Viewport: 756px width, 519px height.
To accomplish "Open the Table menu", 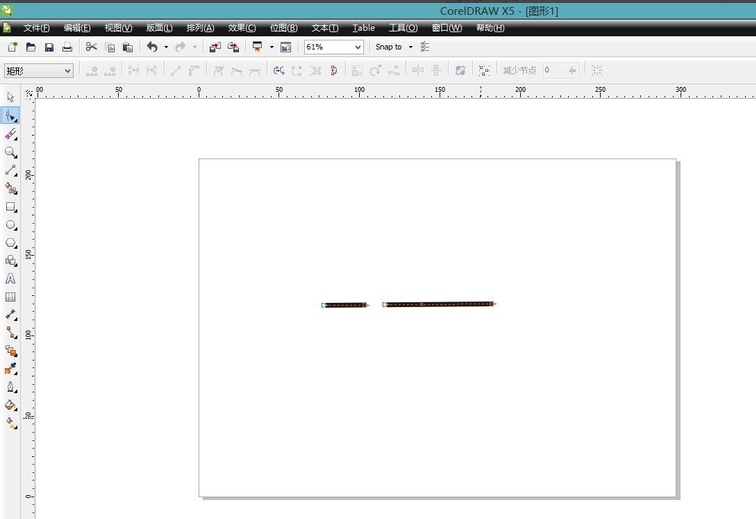I will pyautogui.click(x=363, y=28).
